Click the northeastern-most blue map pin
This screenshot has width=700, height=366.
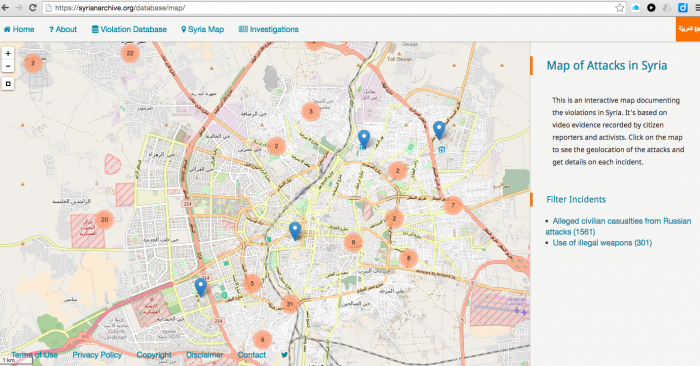(x=439, y=130)
